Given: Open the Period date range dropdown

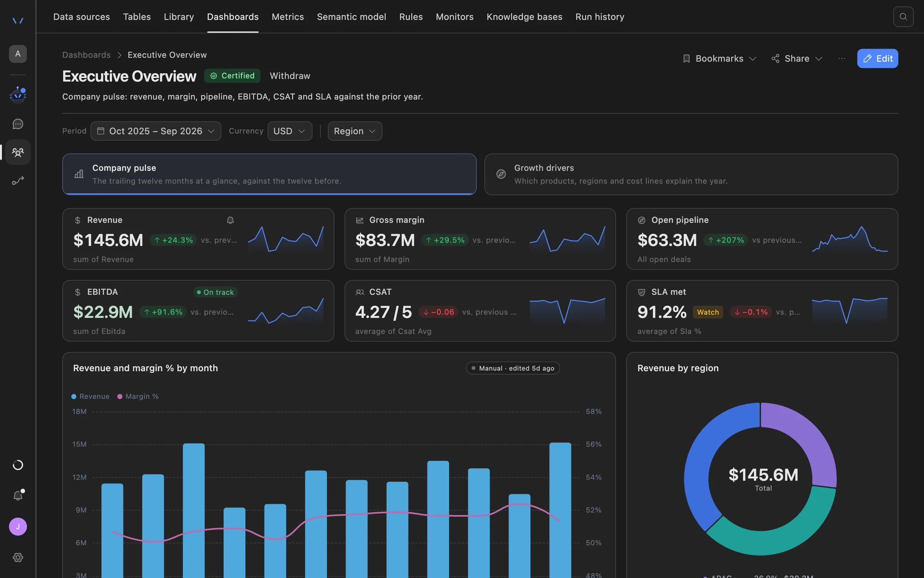Looking at the screenshot, I should tap(156, 131).
